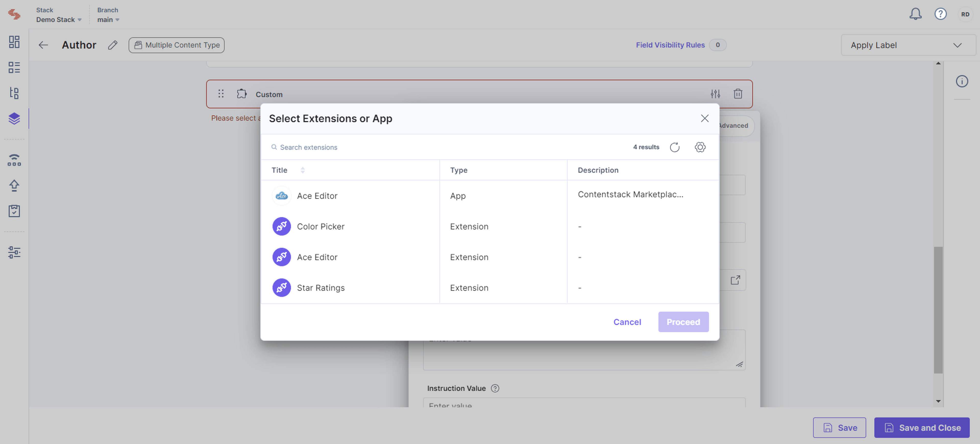Expand the Demo Stack dropdown
The image size is (980, 444).
pyautogui.click(x=59, y=19)
